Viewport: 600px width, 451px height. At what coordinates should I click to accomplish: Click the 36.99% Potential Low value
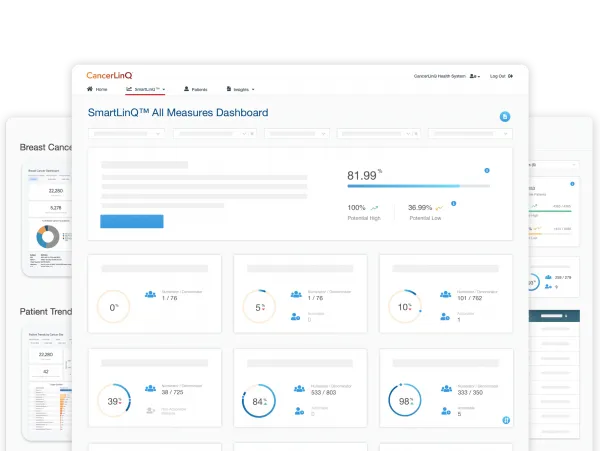tap(420, 207)
